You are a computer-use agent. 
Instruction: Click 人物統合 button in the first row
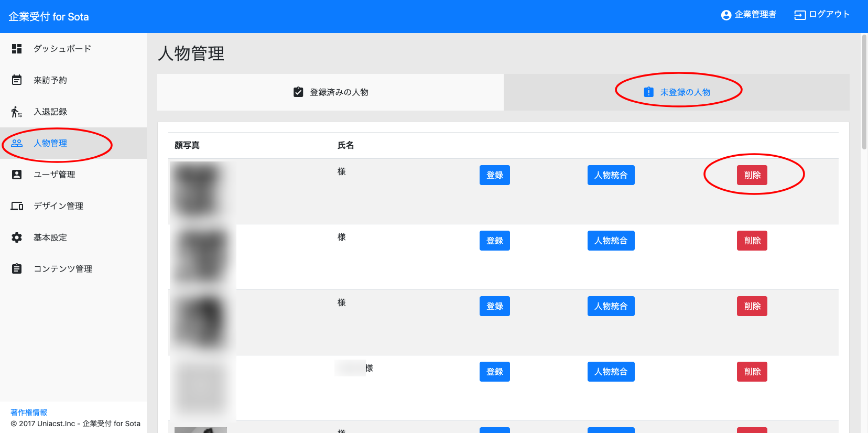tap(611, 175)
